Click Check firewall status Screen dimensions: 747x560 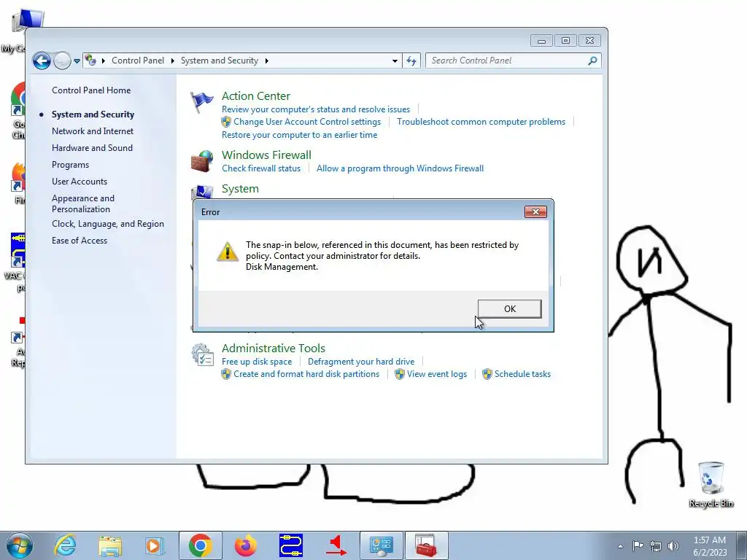point(261,168)
